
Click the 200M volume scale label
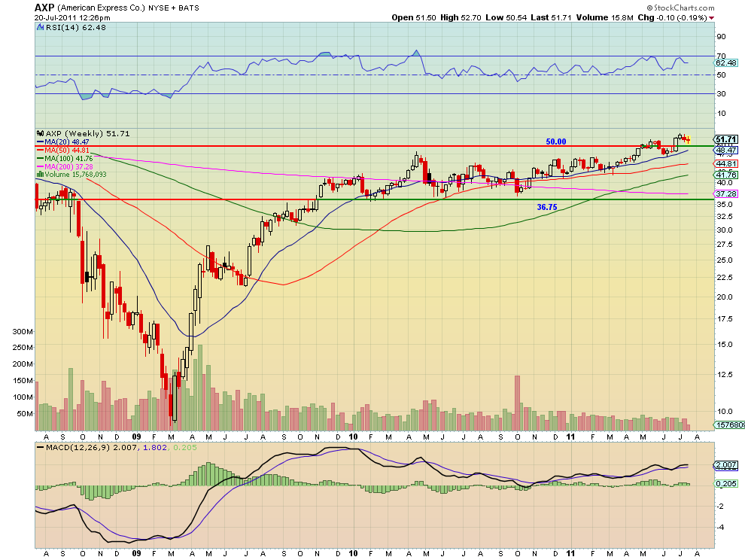pos(23,364)
